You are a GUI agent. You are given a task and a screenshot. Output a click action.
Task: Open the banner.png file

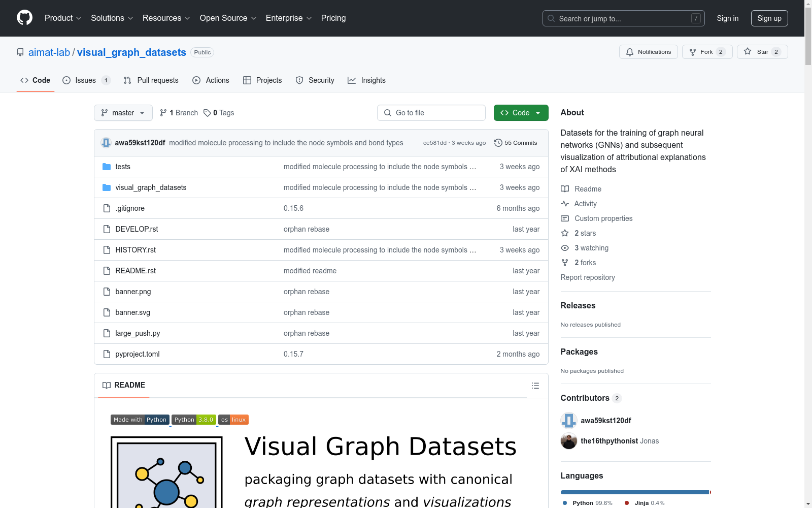(133, 292)
